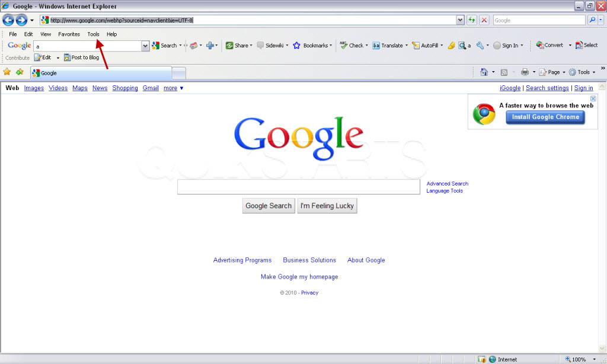Click the Google News icon on toolbar
Screen dimensions: 607x364
[x=194, y=45]
